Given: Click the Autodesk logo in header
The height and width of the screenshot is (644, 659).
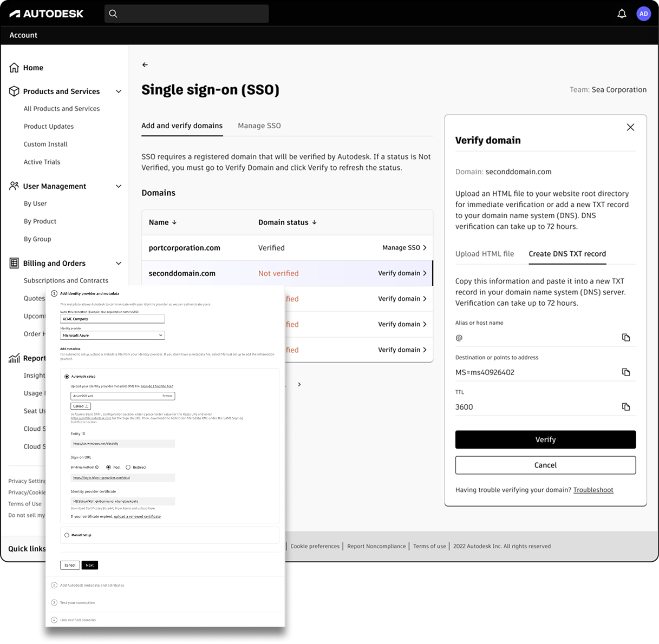Looking at the screenshot, I should (x=47, y=14).
